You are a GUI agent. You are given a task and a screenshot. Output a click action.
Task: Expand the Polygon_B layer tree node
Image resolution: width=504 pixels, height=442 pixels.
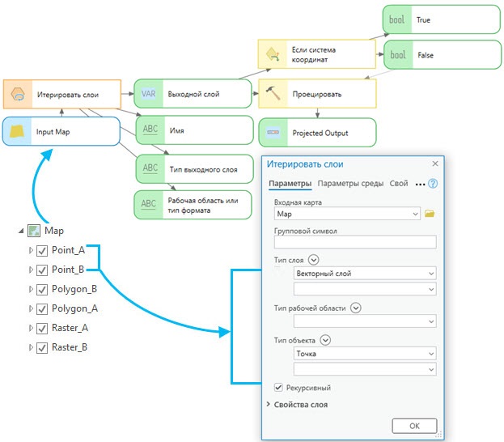32,289
